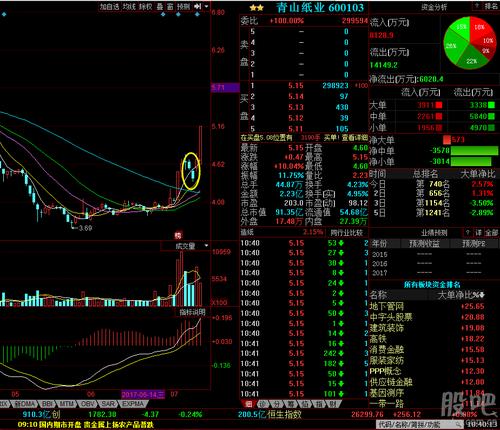Click the 窗 window toolbar button
This screenshot has width=500, height=430.
point(171,7)
